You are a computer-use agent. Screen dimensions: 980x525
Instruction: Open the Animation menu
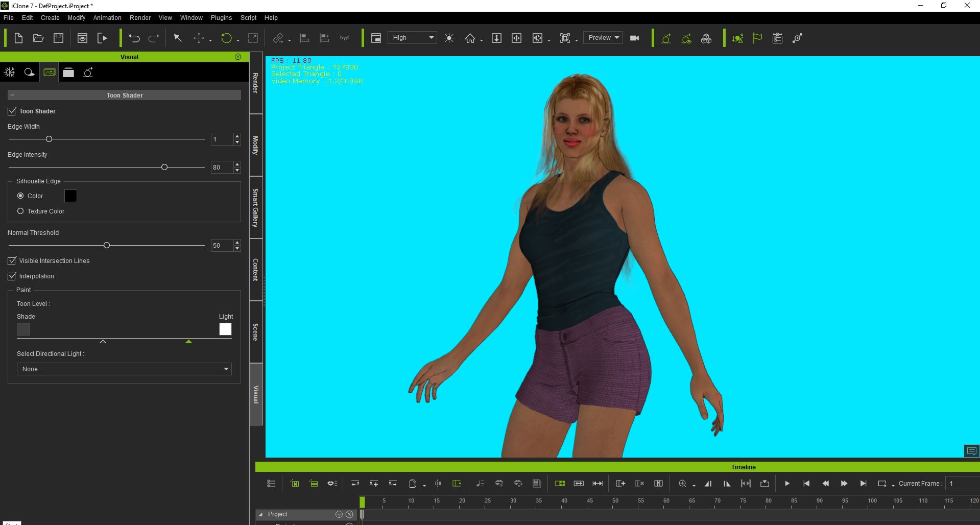point(107,18)
